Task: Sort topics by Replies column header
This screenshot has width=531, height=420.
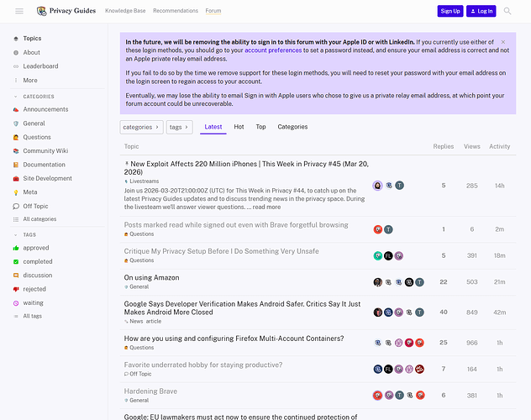Action: click(x=444, y=146)
